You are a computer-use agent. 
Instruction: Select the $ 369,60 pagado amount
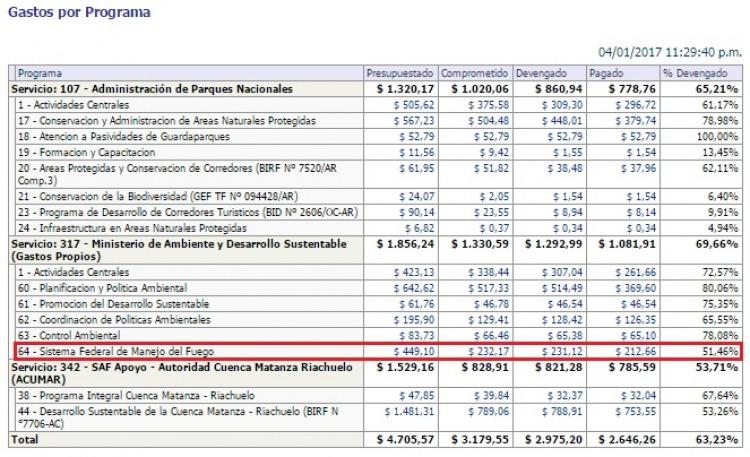click(x=636, y=288)
